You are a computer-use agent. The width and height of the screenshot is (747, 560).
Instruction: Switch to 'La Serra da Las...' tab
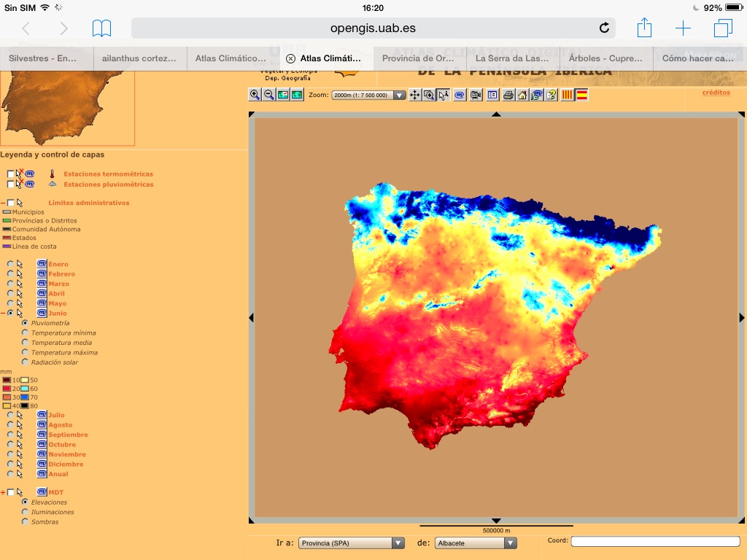(513, 58)
